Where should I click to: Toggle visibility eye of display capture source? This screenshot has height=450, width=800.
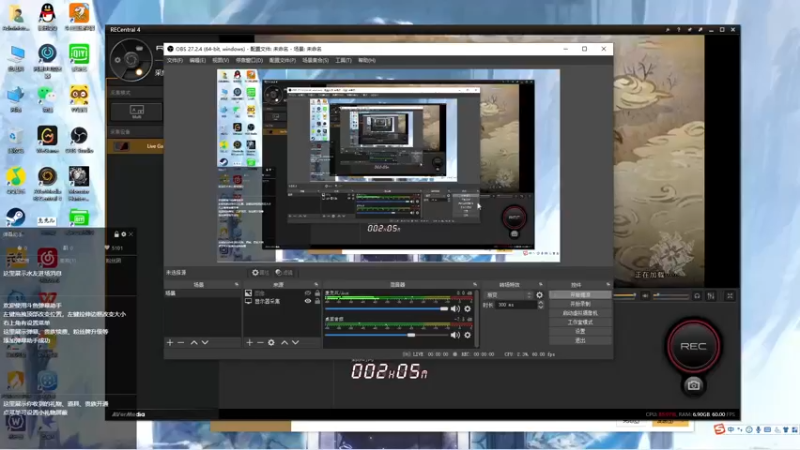(308, 301)
